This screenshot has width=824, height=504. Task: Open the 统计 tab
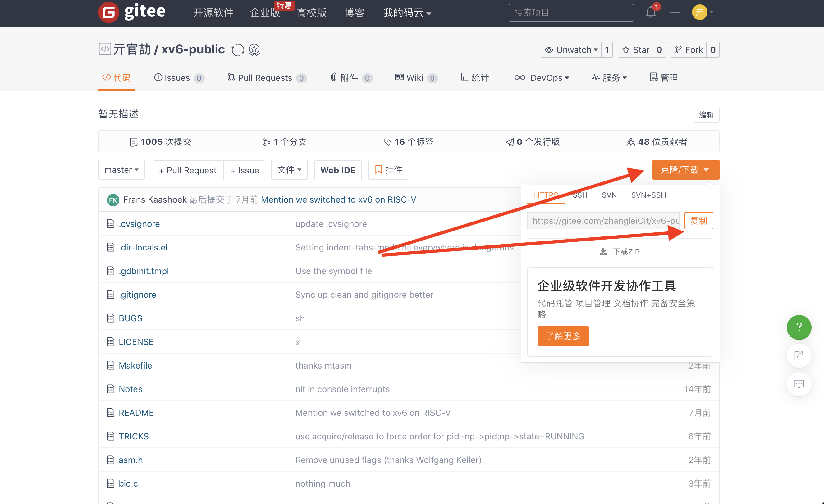pos(474,78)
